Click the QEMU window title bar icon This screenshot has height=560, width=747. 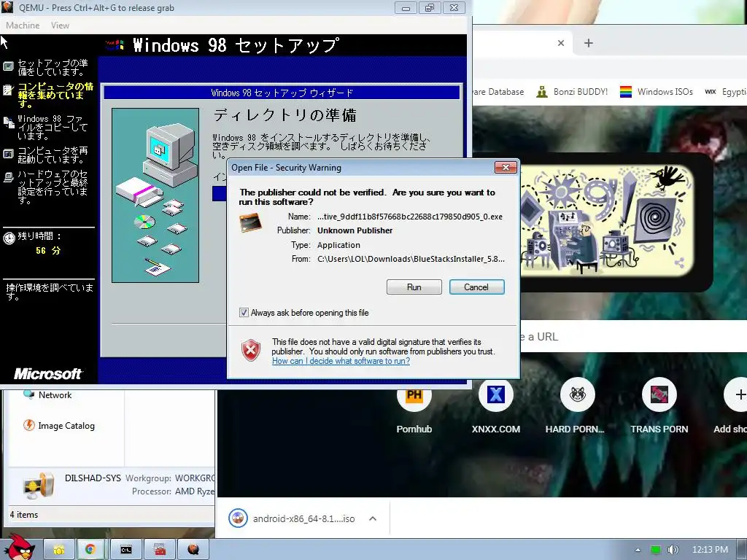(x=7, y=7)
